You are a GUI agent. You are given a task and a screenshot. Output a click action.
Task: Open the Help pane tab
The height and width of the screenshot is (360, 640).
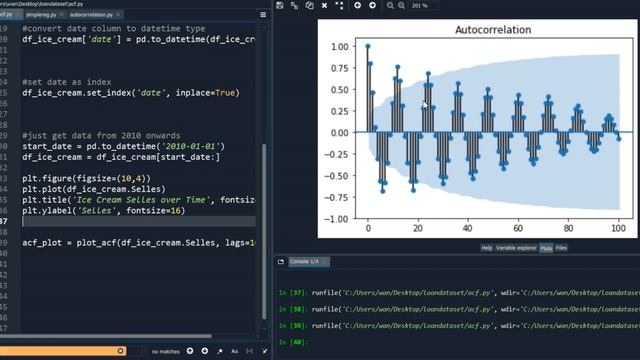pyautogui.click(x=487, y=248)
